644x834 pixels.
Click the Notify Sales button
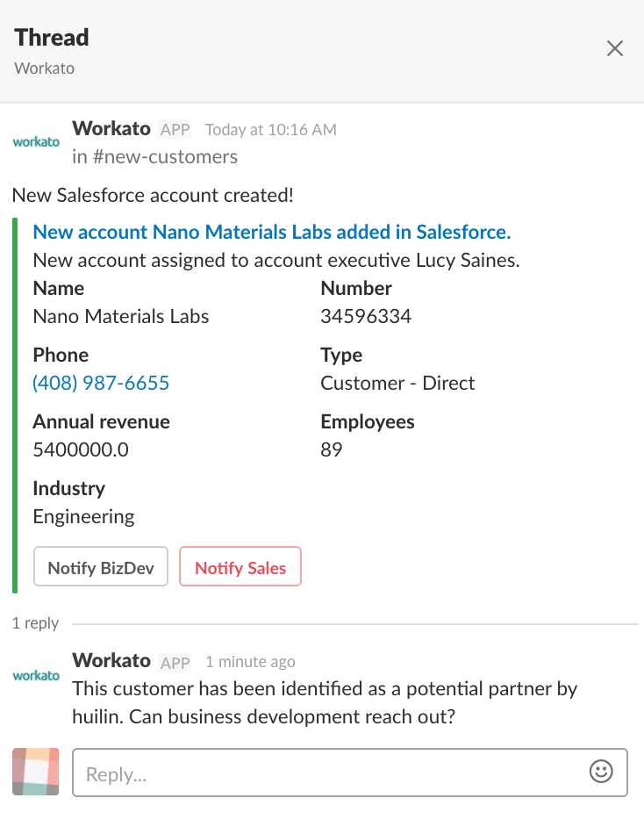click(240, 566)
